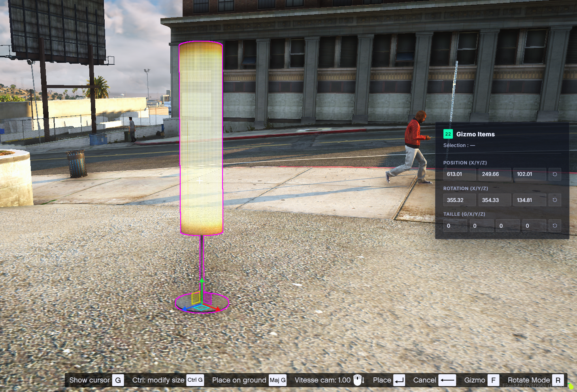577x392 pixels.
Task: Reset rotation values with the reset icon
Action: 555,200
